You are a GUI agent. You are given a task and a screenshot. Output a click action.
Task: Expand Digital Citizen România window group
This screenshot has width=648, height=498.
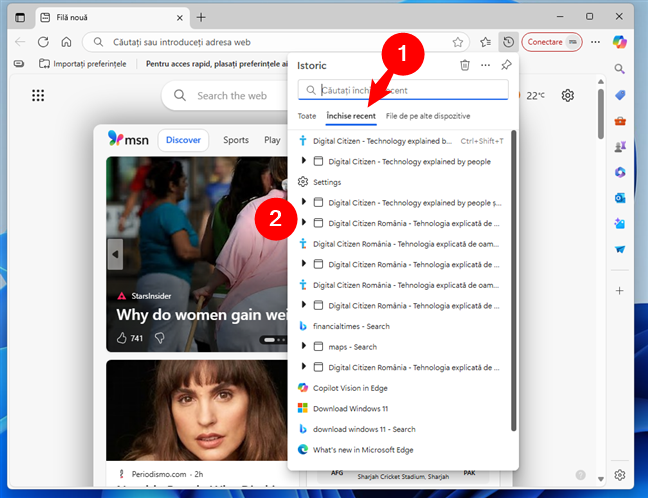[304, 223]
